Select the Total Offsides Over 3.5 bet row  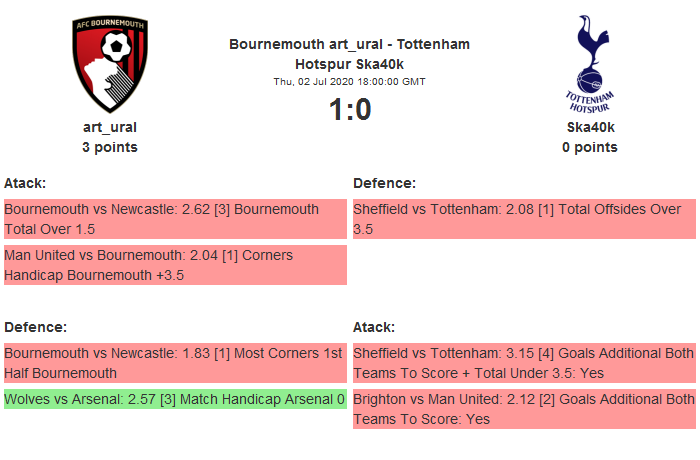pyautogui.click(x=524, y=219)
